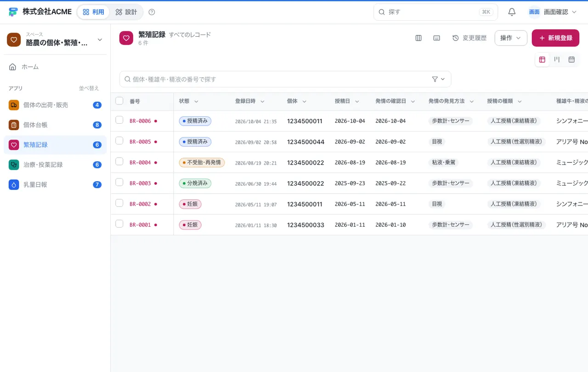This screenshot has width=588, height=372.
Task: Check the box for row BR-0003
Action: (119, 182)
